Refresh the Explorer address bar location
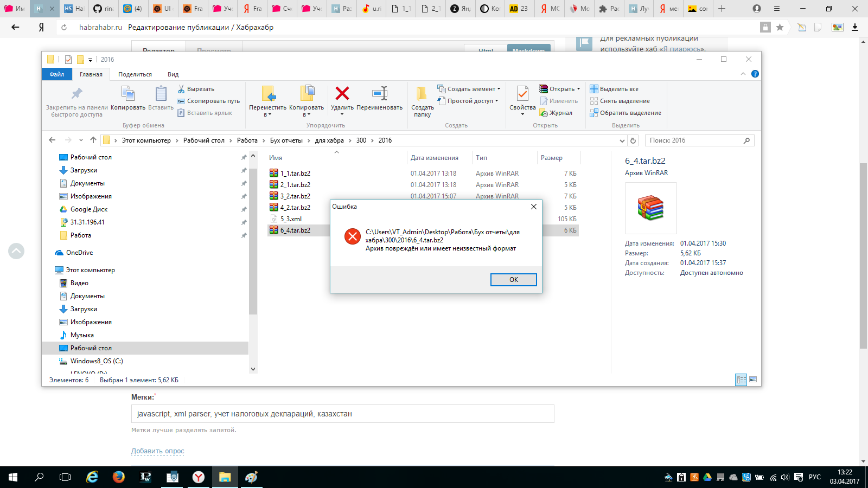This screenshot has height=488, width=868. click(x=633, y=140)
